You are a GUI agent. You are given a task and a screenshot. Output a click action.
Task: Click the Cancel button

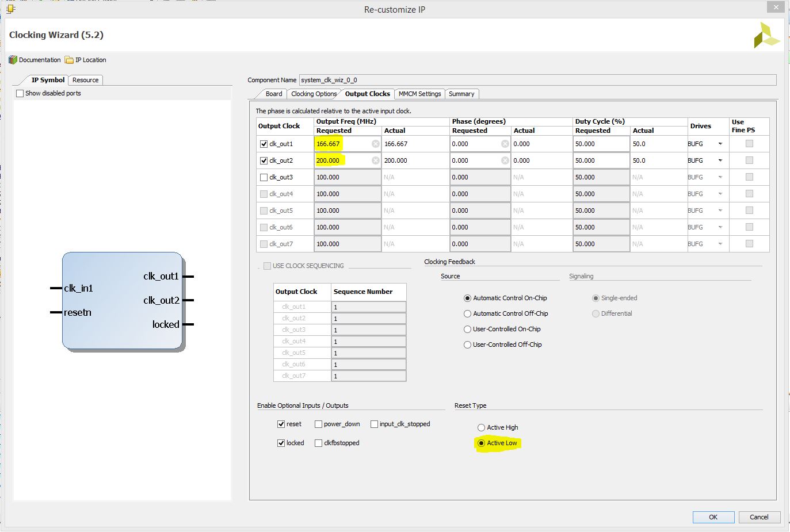759,517
